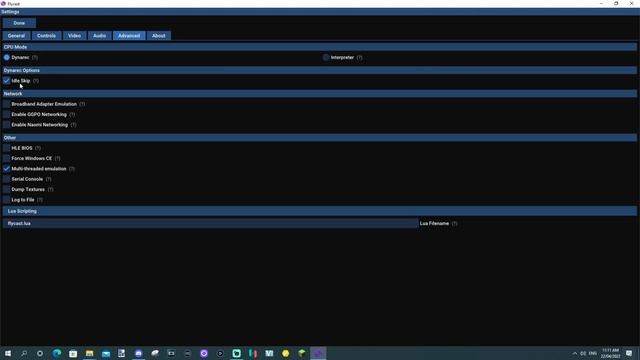Enable Log to File
Viewport: 640px width, 360px height.
click(7, 200)
